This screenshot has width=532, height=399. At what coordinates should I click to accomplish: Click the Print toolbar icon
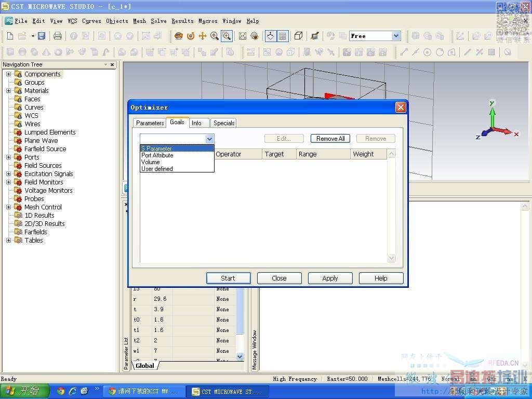pos(58,36)
